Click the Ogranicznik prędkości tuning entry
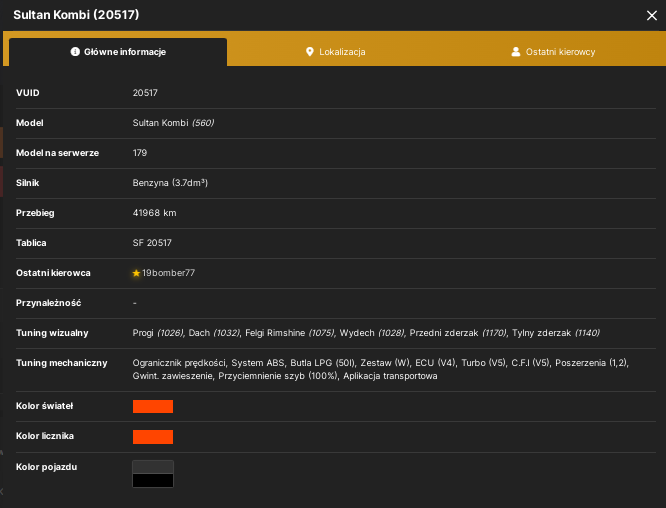 [179, 363]
